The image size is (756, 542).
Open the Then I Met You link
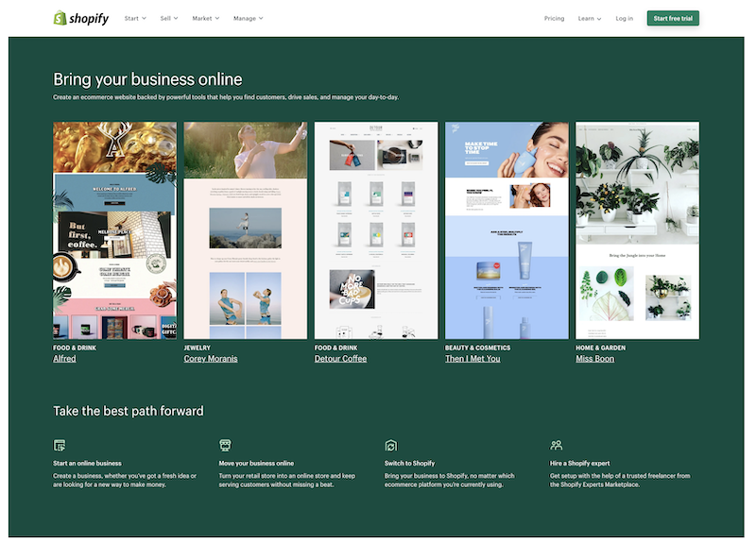coord(472,359)
